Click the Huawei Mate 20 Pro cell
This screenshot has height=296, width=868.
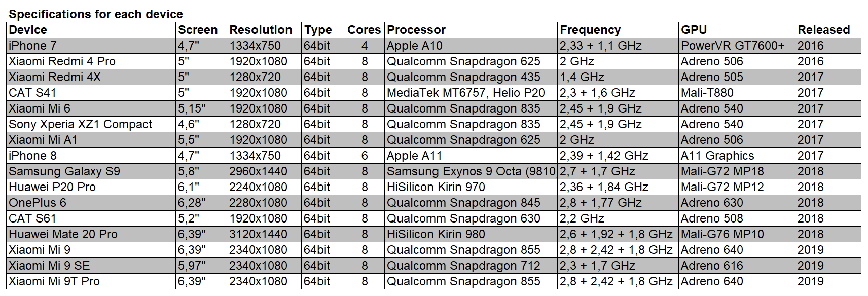point(63,234)
